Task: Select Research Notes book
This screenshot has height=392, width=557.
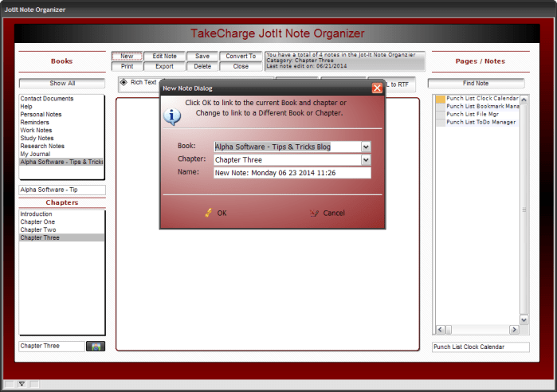Action: [61, 146]
